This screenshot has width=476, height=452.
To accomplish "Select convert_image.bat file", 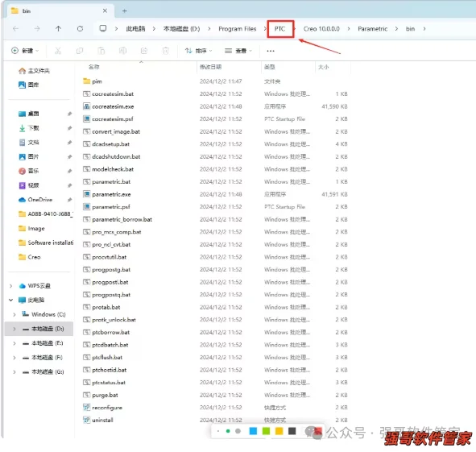I will (x=111, y=132).
